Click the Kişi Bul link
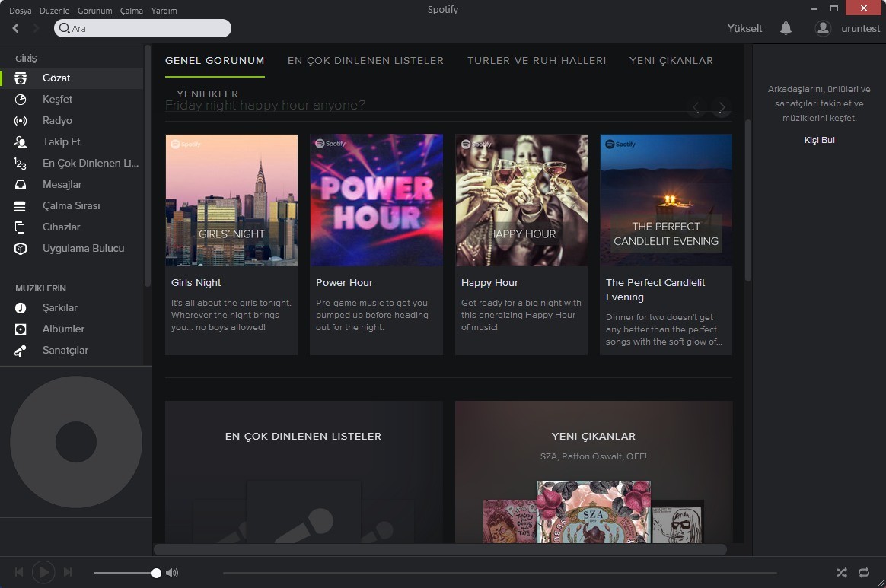 (819, 140)
